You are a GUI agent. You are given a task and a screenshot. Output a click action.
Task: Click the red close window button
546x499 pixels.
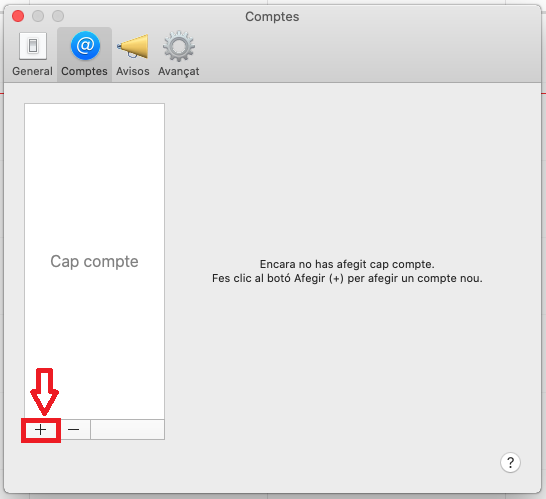(18, 16)
